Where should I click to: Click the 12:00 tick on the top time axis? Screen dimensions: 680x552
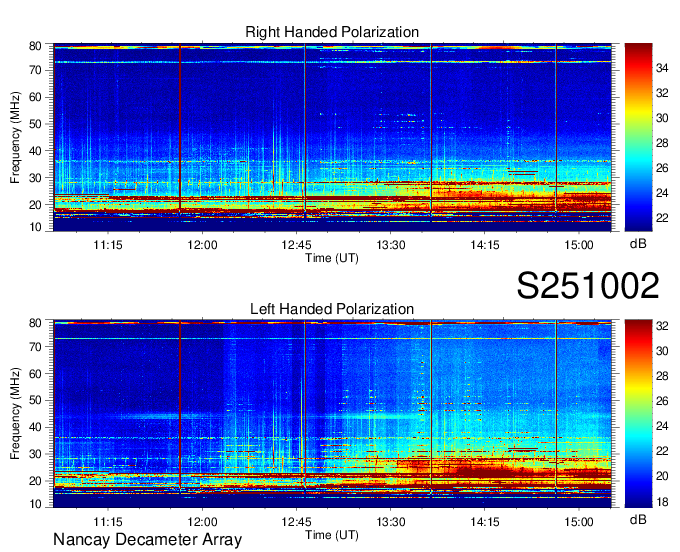(202, 244)
